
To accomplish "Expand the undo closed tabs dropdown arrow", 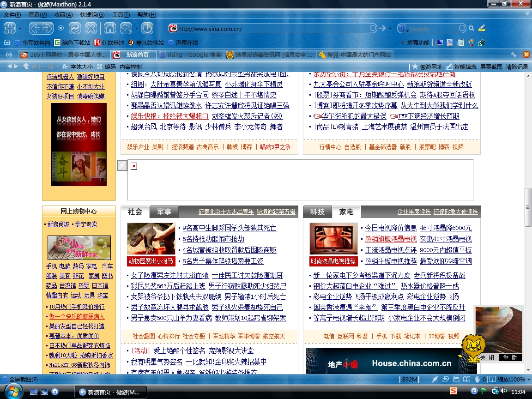I will point(136,28).
